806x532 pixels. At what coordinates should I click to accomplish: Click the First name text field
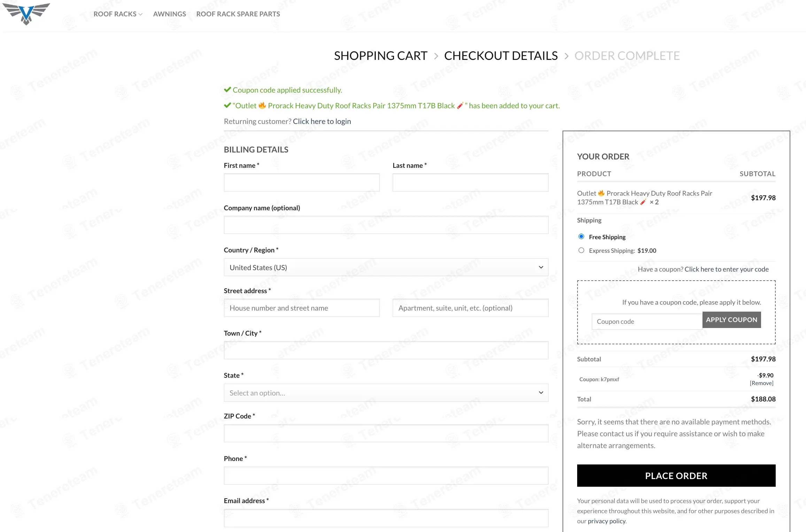[x=302, y=182]
